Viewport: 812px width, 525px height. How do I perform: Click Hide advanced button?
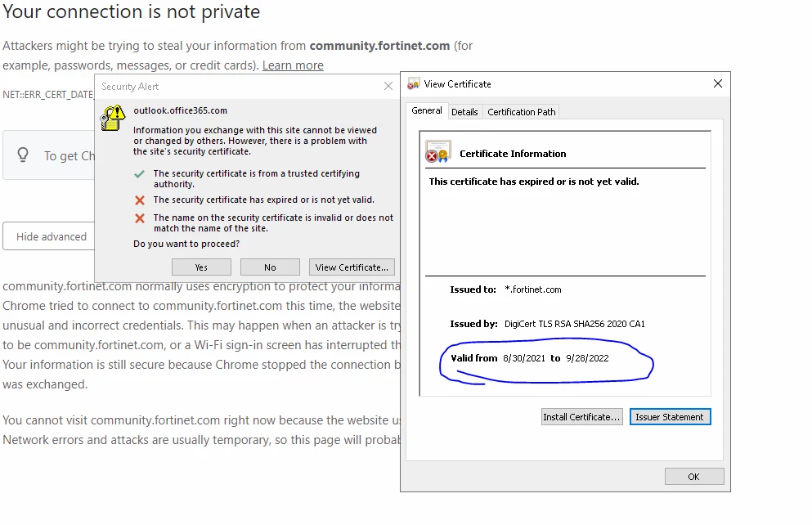click(51, 236)
